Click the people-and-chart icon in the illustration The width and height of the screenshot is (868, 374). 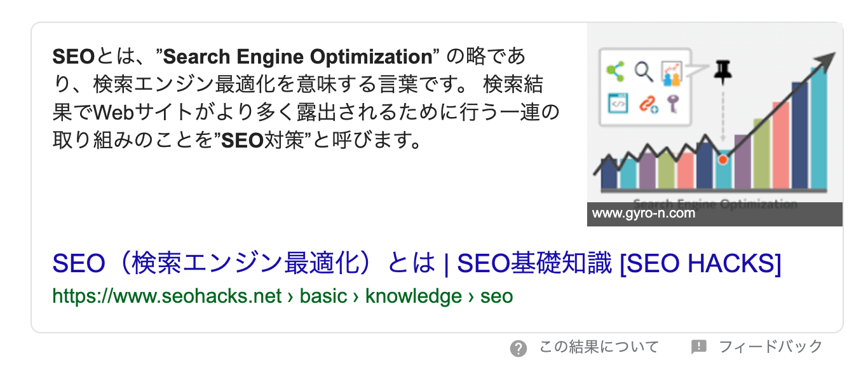coord(672,72)
